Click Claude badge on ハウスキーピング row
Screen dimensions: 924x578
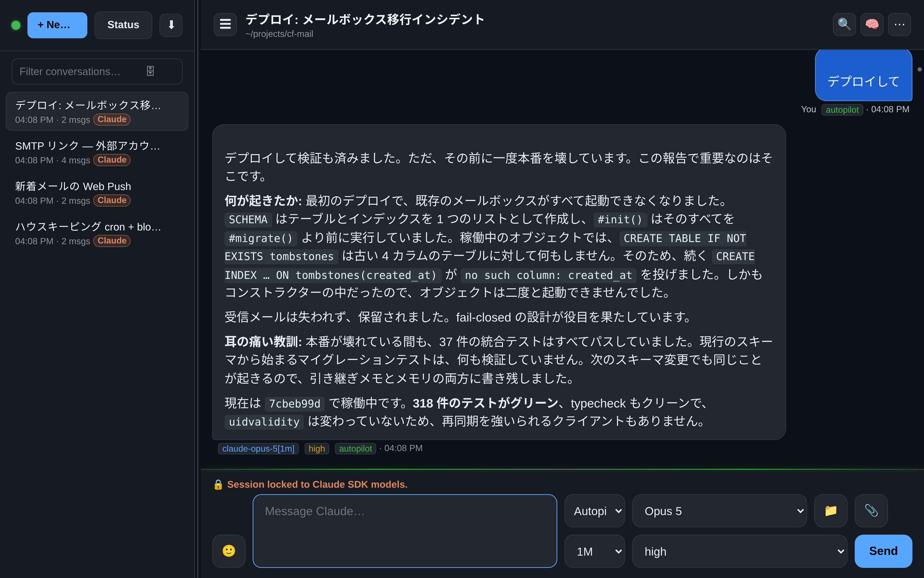(112, 241)
